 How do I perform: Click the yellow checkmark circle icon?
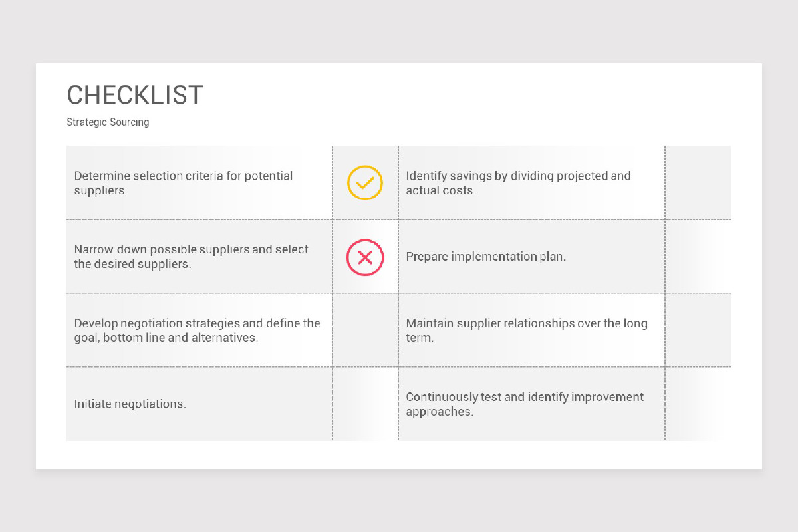pyautogui.click(x=365, y=183)
